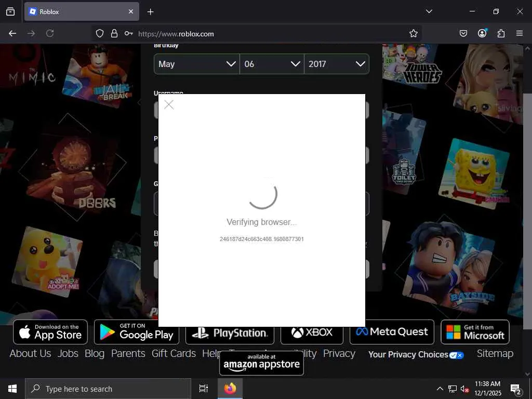
Task: Open the Firefox account icon
Action: pos(482,33)
